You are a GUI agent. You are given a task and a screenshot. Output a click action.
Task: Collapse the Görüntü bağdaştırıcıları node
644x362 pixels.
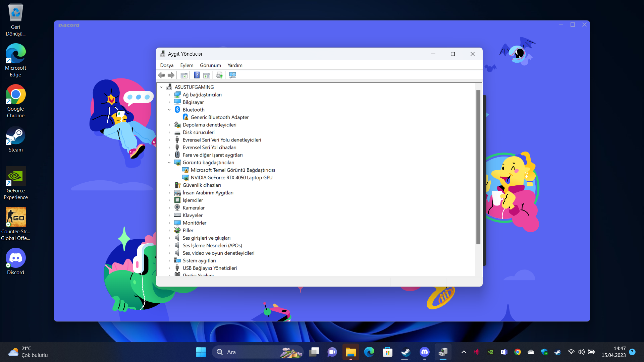(169, 163)
